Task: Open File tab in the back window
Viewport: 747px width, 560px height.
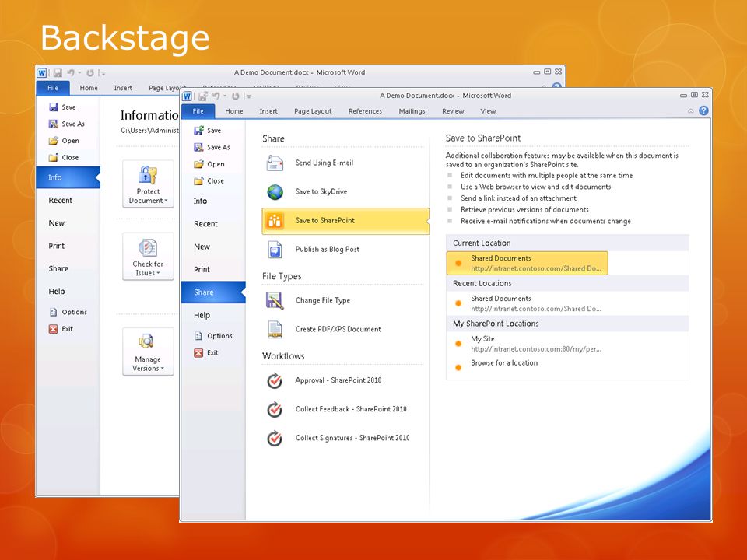Action: (x=53, y=88)
